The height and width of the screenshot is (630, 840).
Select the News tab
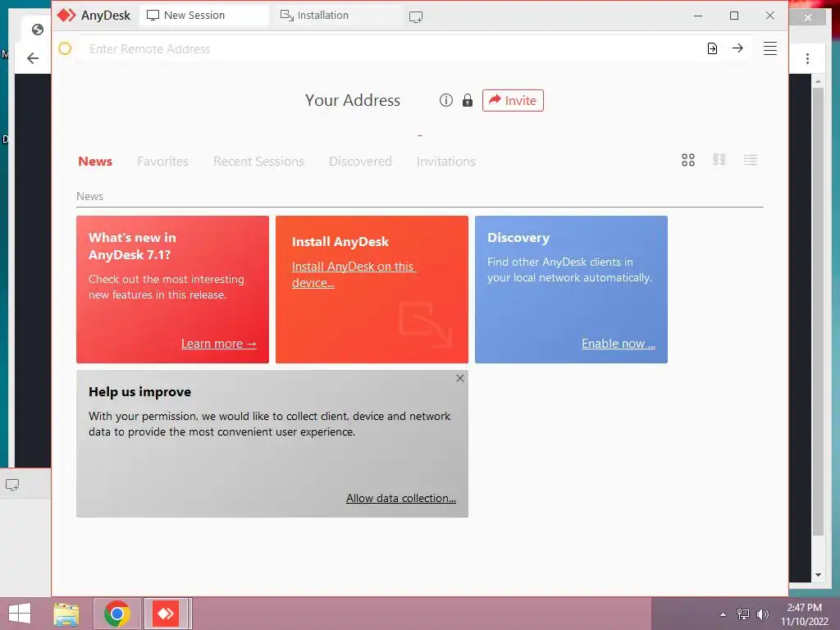click(x=95, y=162)
